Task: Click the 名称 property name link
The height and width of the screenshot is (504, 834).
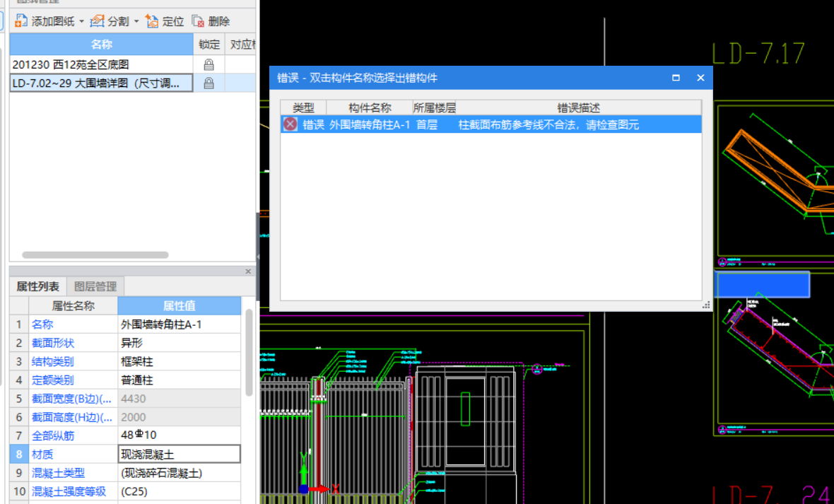Action: (42, 324)
